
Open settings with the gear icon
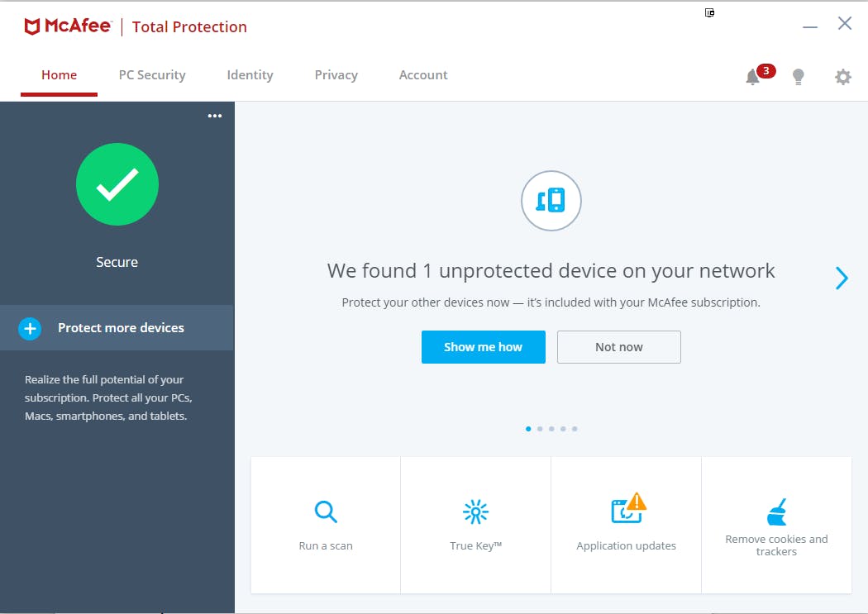842,77
